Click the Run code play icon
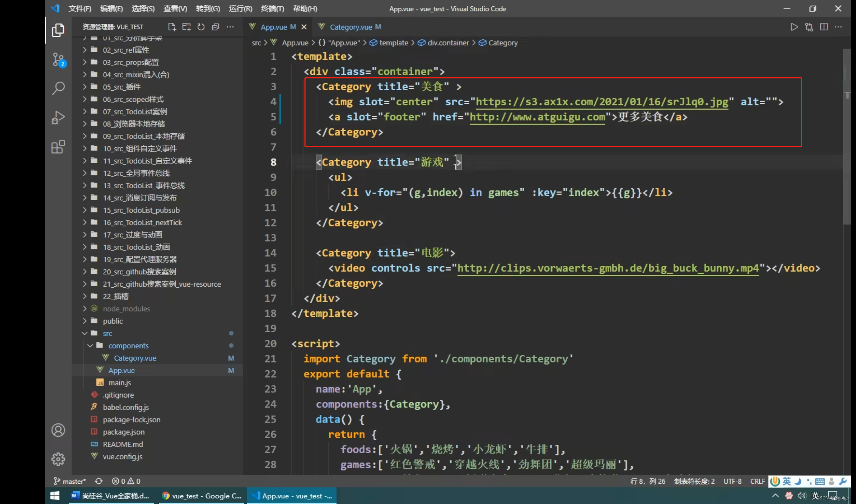Image resolution: width=856 pixels, height=504 pixels. [794, 27]
